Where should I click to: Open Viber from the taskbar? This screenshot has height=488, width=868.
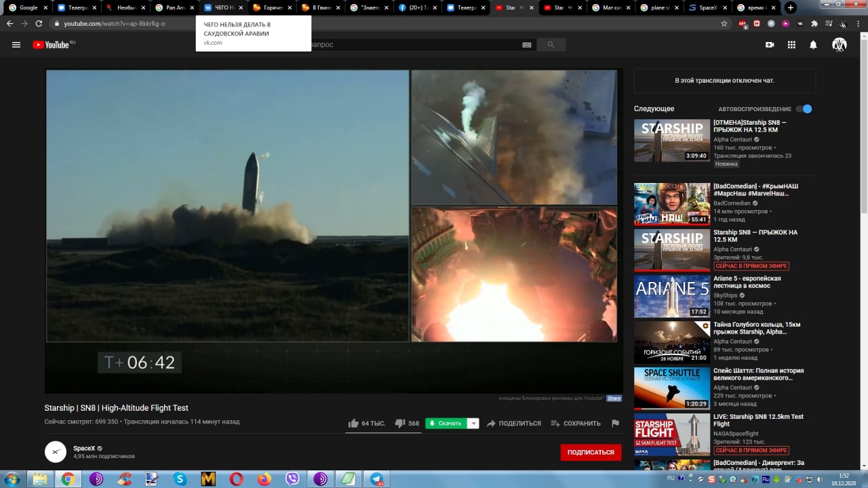point(292,479)
